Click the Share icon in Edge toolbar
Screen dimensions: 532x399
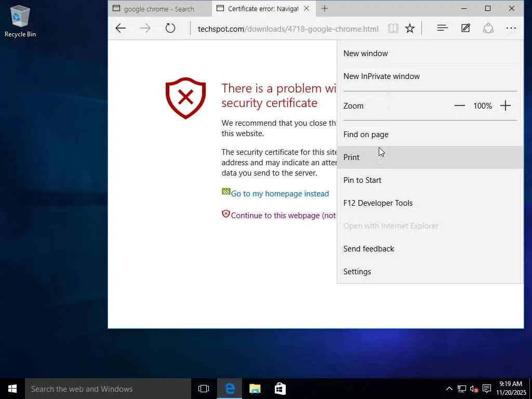pyautogui.click(x=488, y=28)
